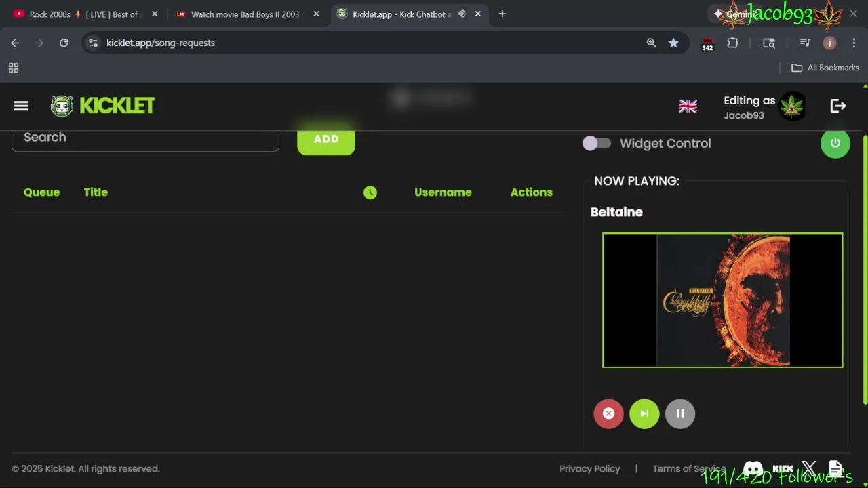This screenshot has height=488, width=868.
Task: Go back in browser history
Action: point(15,43)
